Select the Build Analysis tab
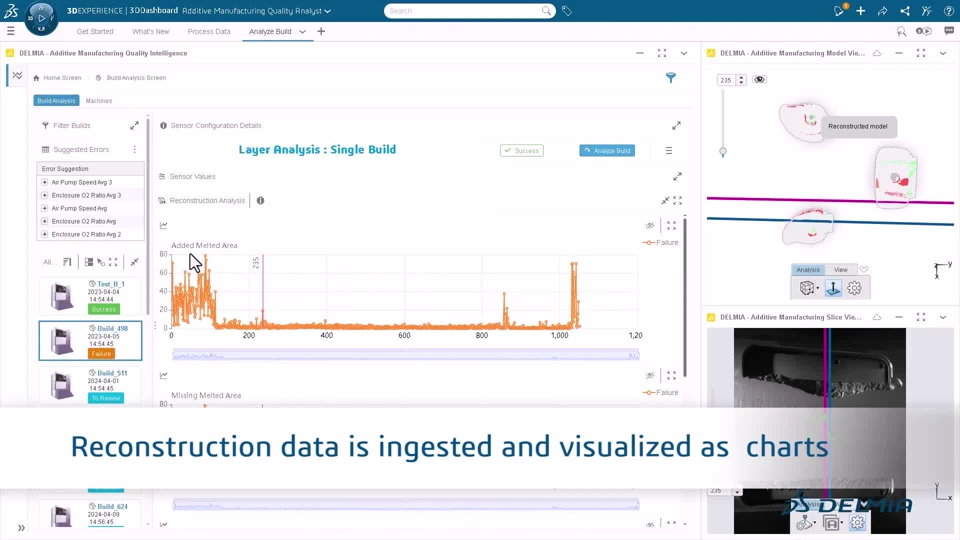 pos(56,100)
